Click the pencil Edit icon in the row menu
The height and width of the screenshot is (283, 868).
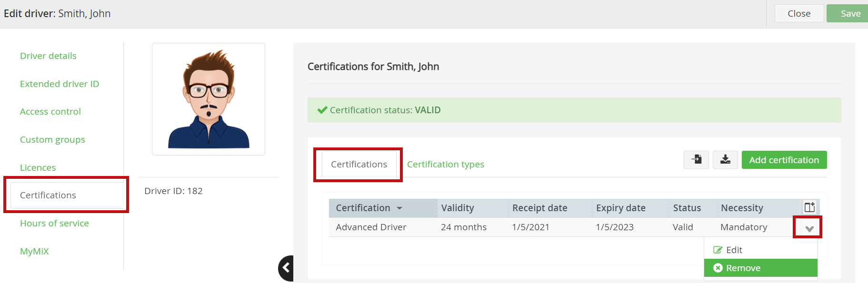coord(718,250)
